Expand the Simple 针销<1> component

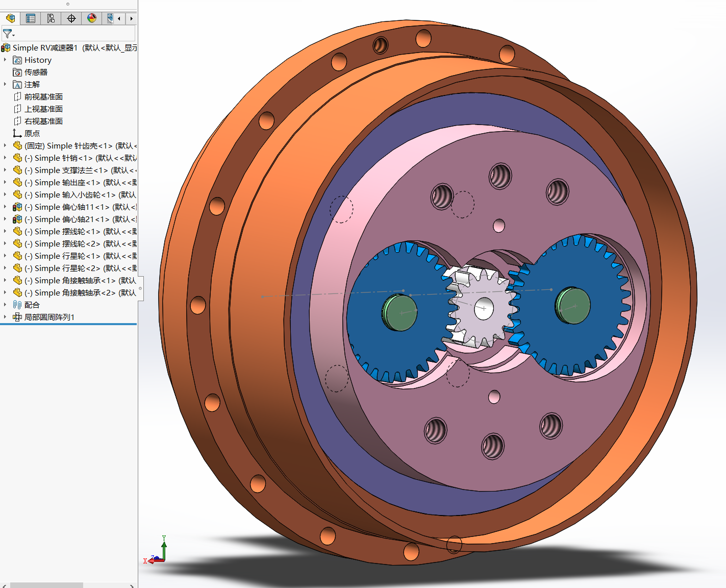point(5,158)
